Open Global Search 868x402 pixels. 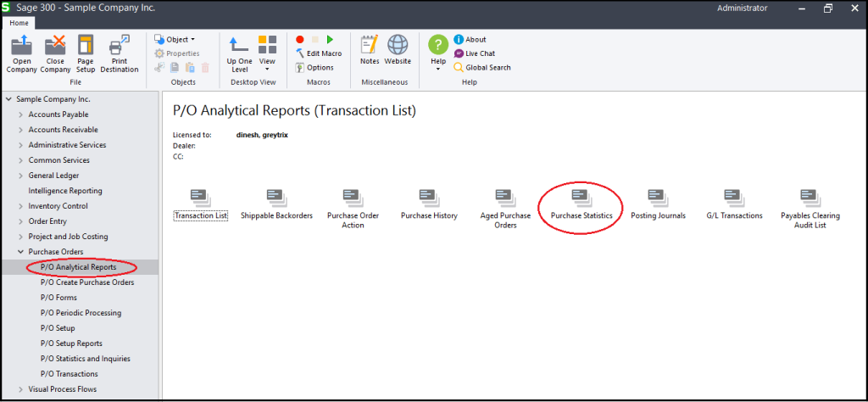coord(482,68)
